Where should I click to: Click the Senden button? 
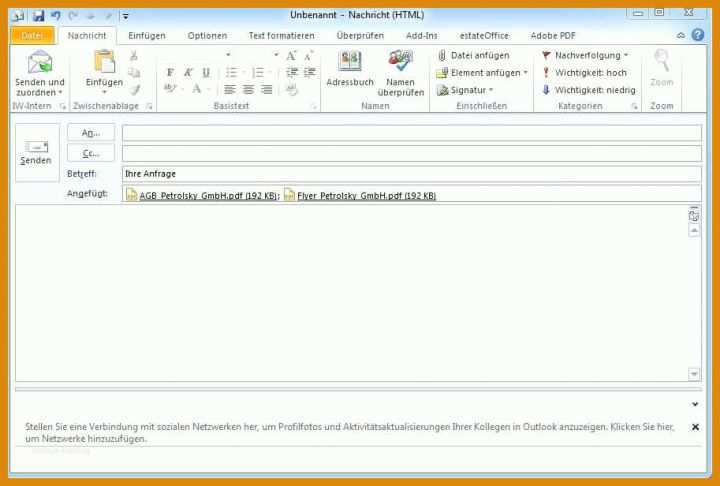[36, 153]
